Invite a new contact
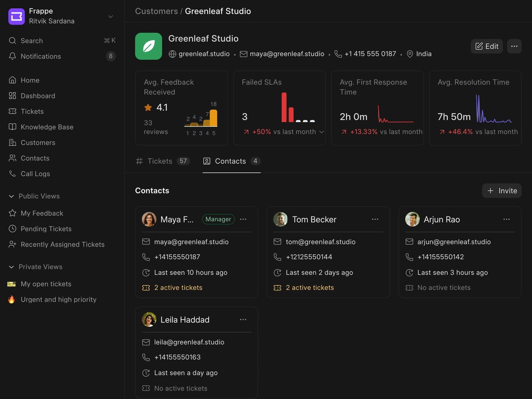 click(501, 191)
